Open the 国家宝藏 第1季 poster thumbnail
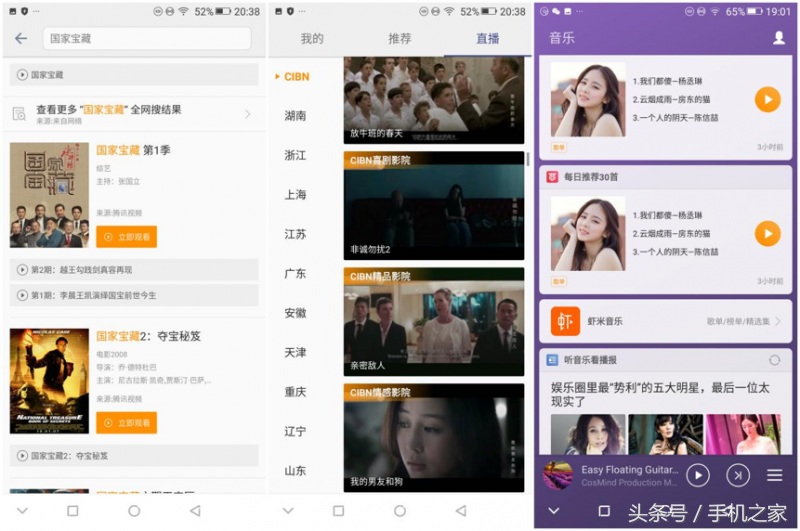Viewport: 800px width, 531px height. coord(49,195)
